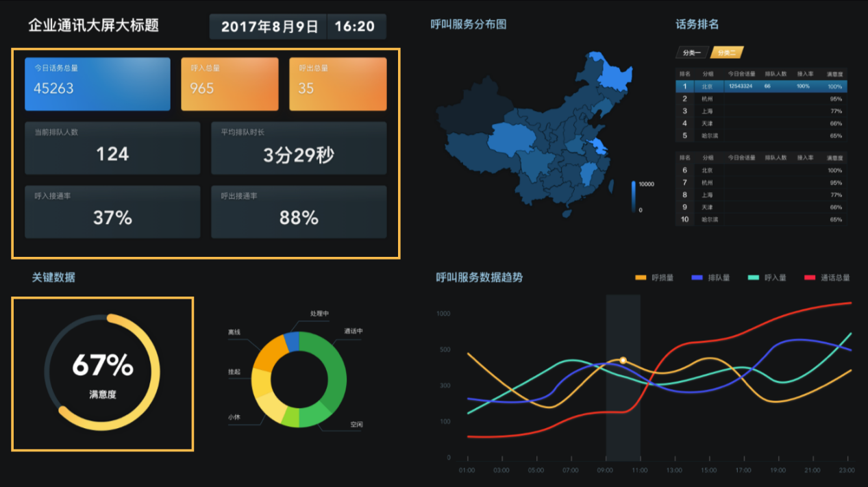Hide the 排队量 line via legend
The image size is (868, 487).
click(711, 277)
